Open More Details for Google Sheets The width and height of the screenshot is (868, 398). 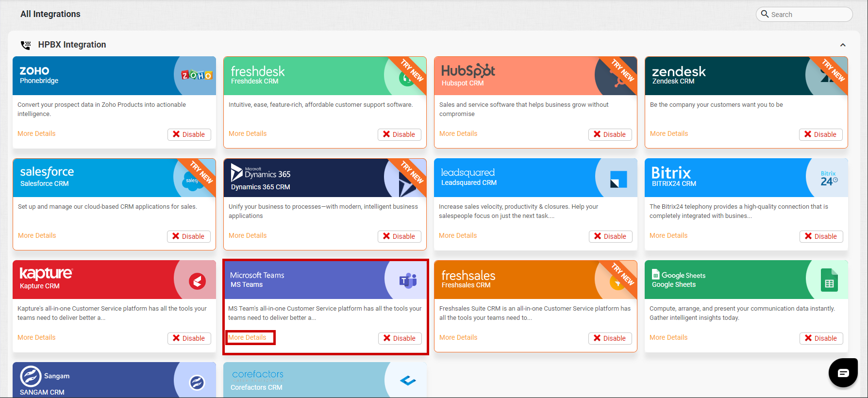pyautogui.click(x=668, y=337)
